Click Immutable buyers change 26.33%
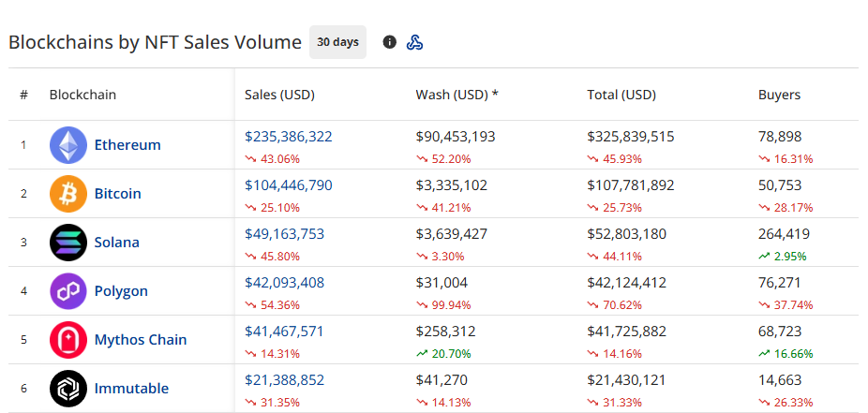 [786, 403]
